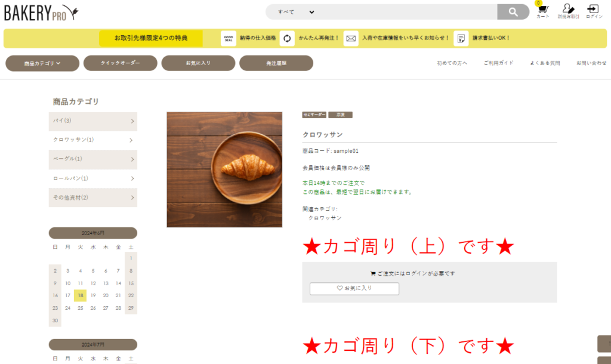Click the お気に入り favorite button

click(x=354, y=288)
